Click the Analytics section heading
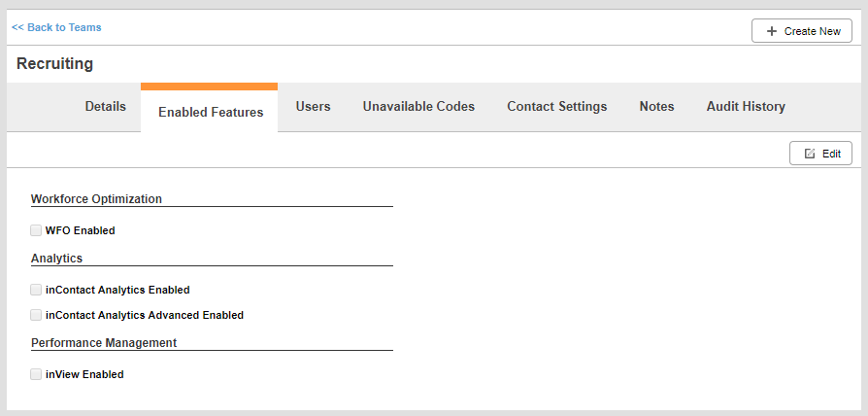This screenshot has height=416, width=868. [56, 259]
